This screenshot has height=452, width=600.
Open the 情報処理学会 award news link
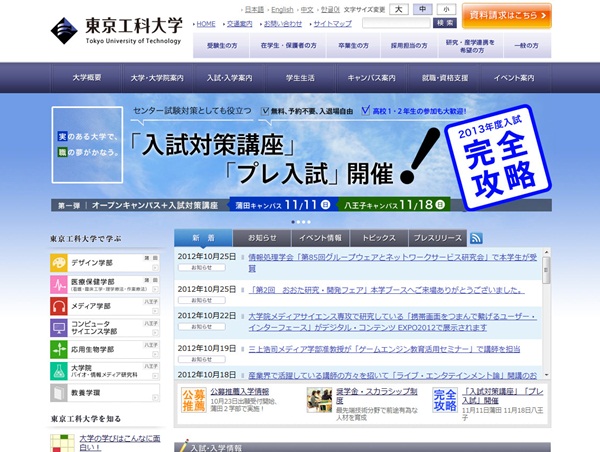click(x=393, y=263)
